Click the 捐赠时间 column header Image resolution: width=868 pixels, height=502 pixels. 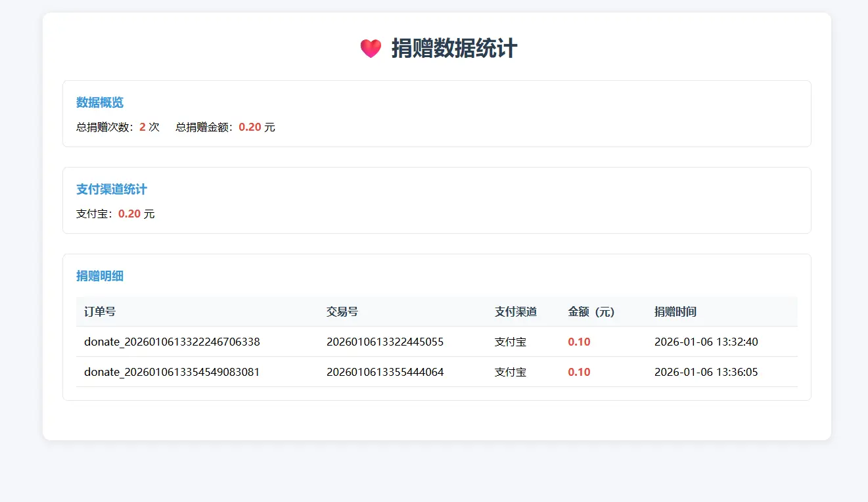tap(675, 311)
